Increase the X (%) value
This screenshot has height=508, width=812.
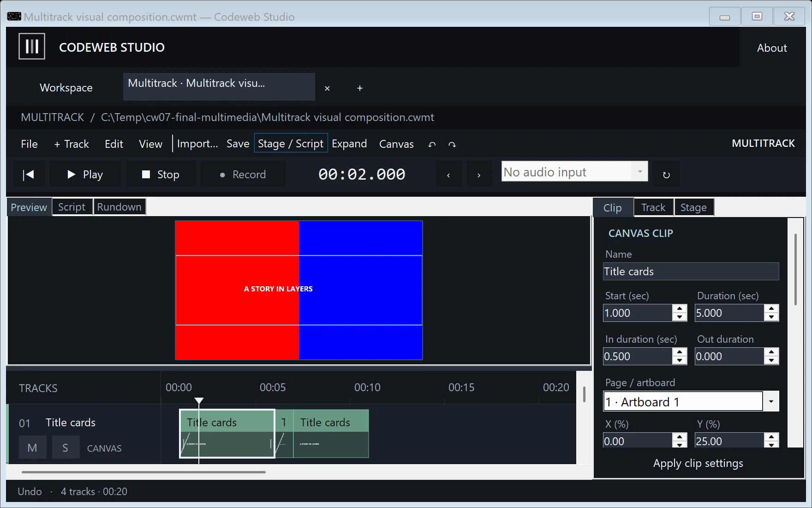[x=680, y=436]
